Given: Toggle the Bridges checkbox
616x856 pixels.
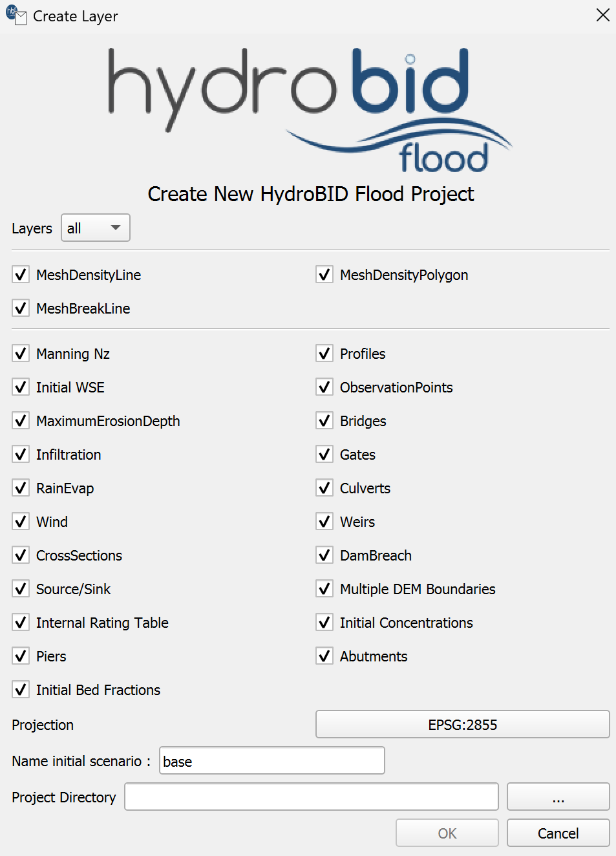Looking at the screenshot, I should [324, 421].
